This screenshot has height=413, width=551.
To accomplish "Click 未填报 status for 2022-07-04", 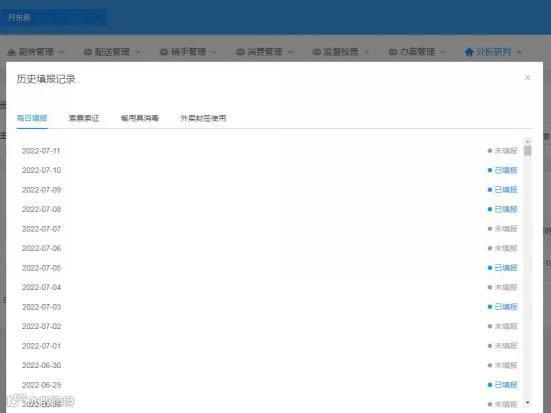I will (503, 288).
